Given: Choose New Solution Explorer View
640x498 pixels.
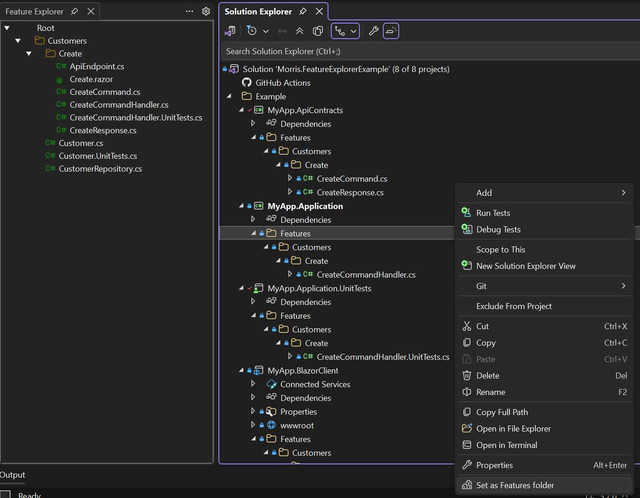Looking at the screenshot, I should pyautogui.click(x=544, y=266).
